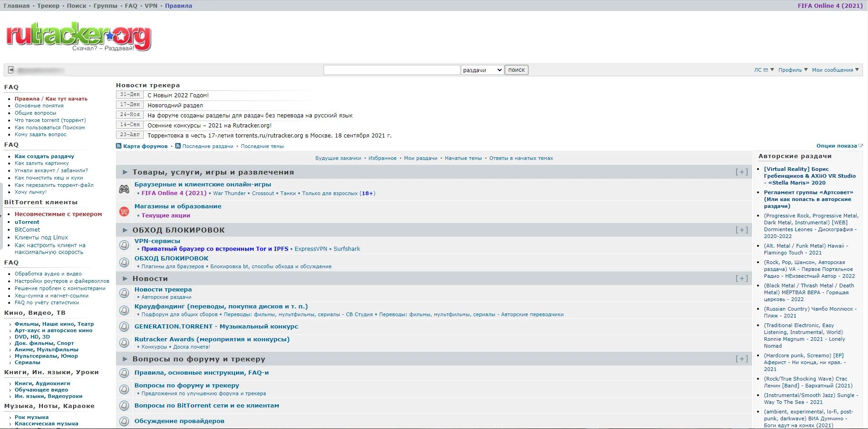
Task: Toggle the [+] of Вопросы по форуму и трекеру category
Action: pyautogui.click(x=742, y=359)
